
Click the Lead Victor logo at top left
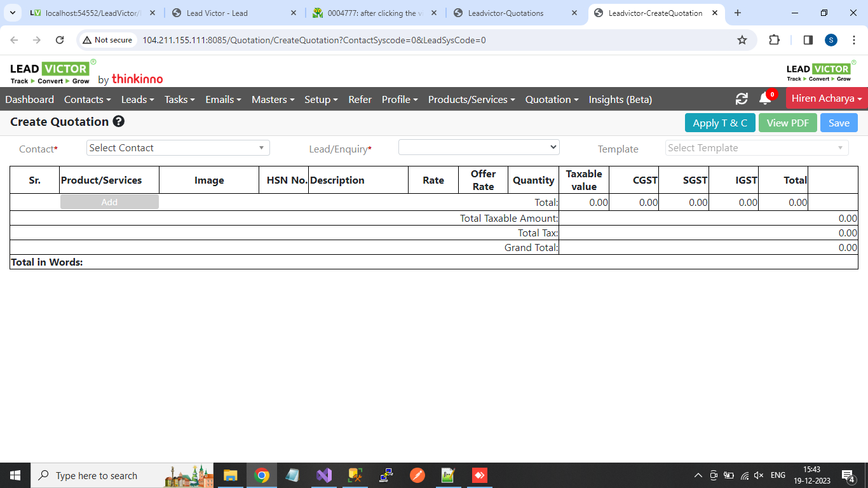tap(53, 72)
